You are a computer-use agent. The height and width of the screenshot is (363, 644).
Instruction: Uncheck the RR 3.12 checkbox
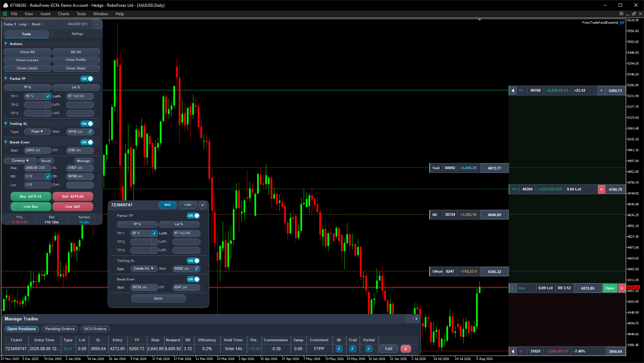(x=48, y=176)
